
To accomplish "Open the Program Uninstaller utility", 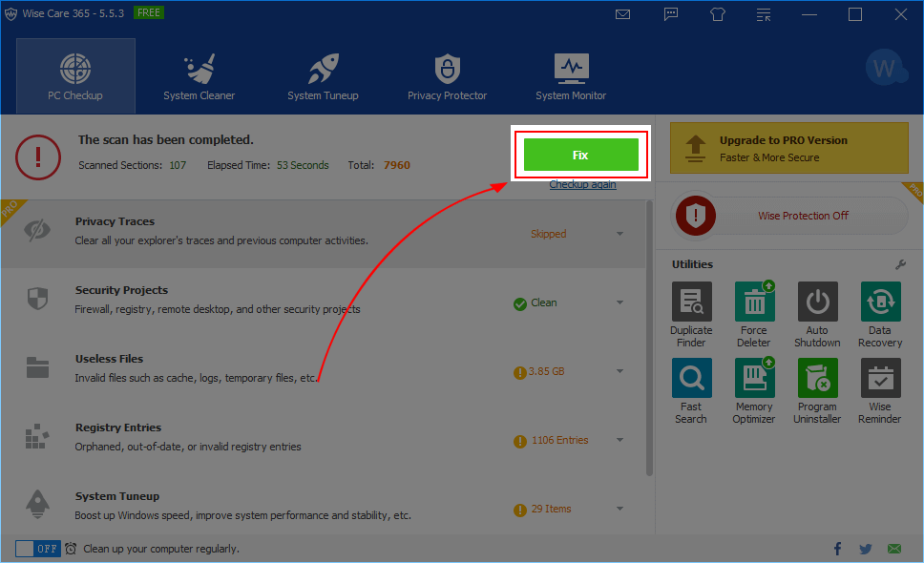I will tap(817, 379).
